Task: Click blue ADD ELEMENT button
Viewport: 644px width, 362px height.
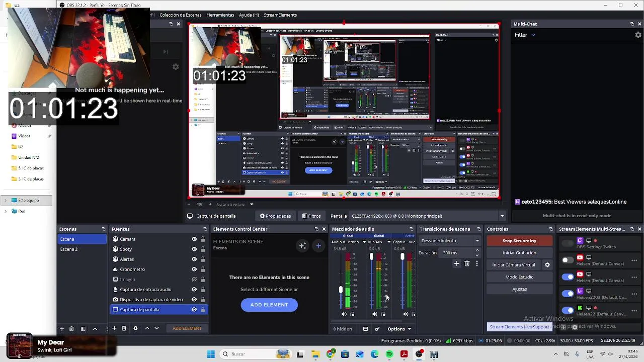Action: pos(269,305)
